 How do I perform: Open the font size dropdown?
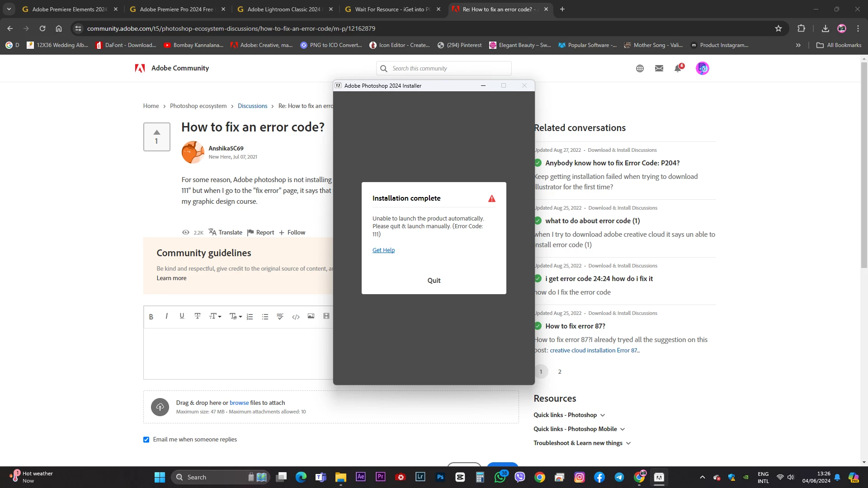(215, 316)
